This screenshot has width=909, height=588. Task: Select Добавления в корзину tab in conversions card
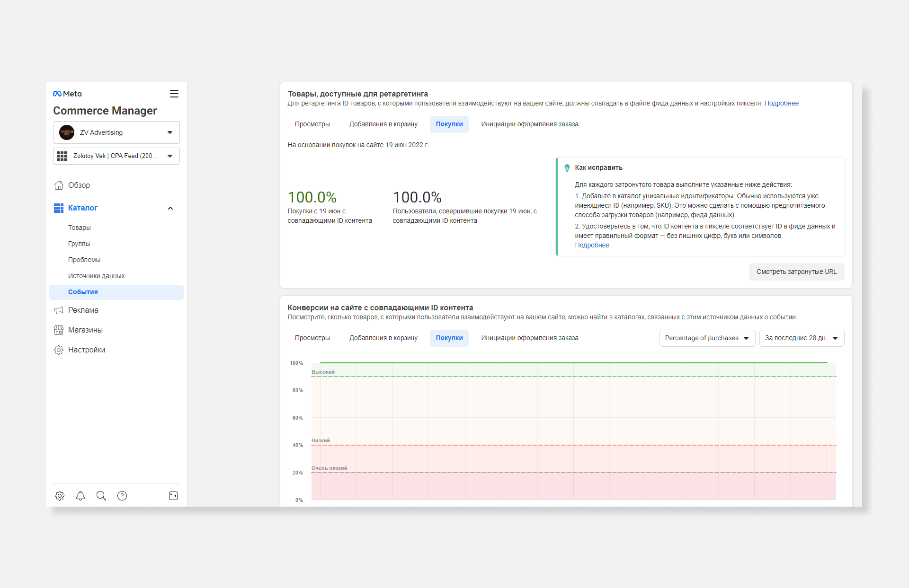click(383, 338)
